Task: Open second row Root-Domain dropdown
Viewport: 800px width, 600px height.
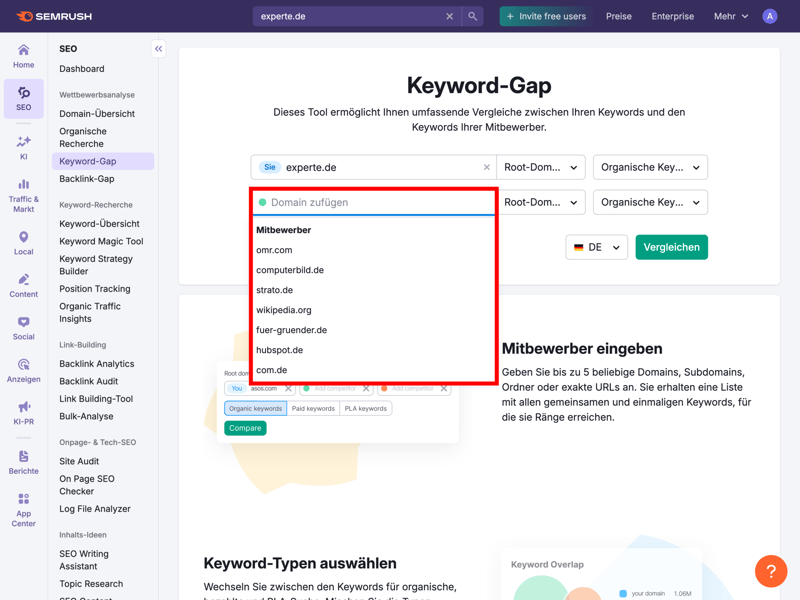Action: [x=541, y=203]
